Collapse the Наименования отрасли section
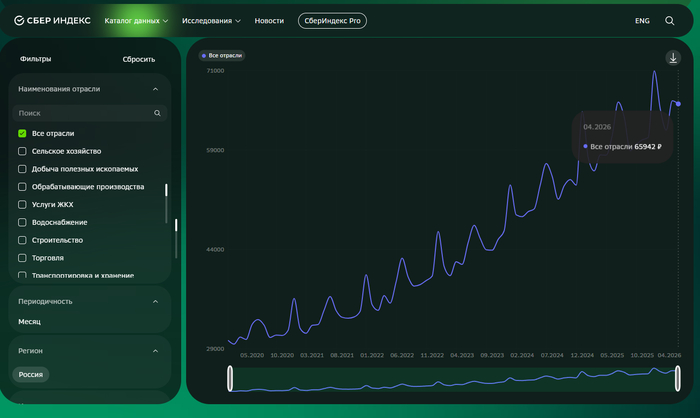700x418 pixels. tap(155, 89)
